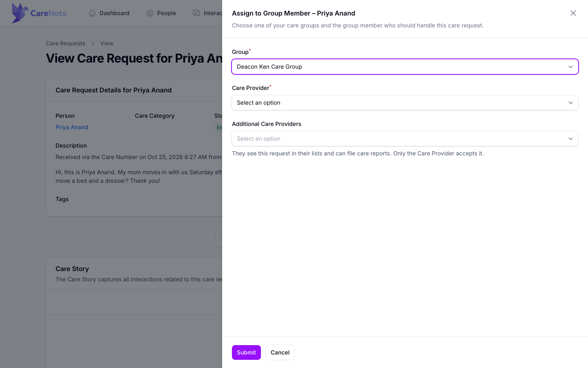The image size is (588, 368).
Task: Open the People navigation item
Action: 161,13
